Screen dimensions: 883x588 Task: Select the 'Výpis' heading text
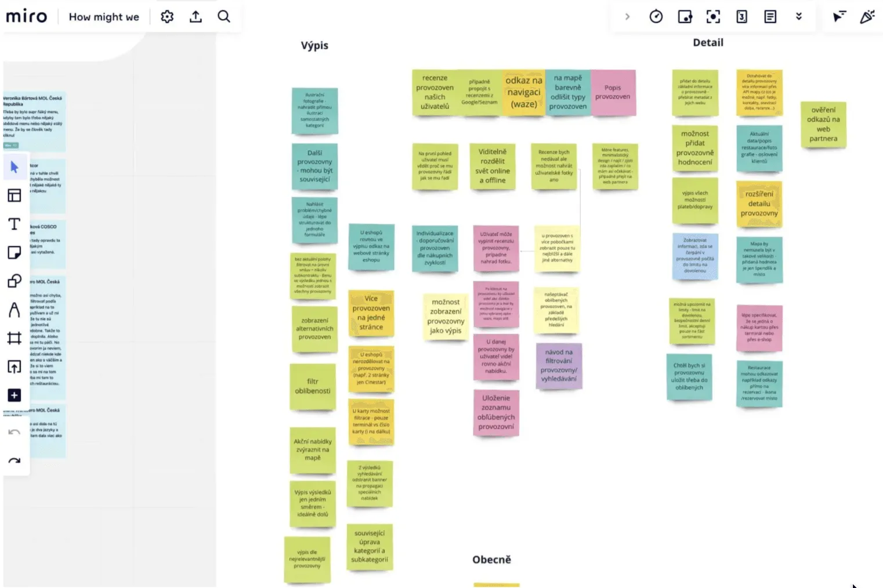coord(314,45)
